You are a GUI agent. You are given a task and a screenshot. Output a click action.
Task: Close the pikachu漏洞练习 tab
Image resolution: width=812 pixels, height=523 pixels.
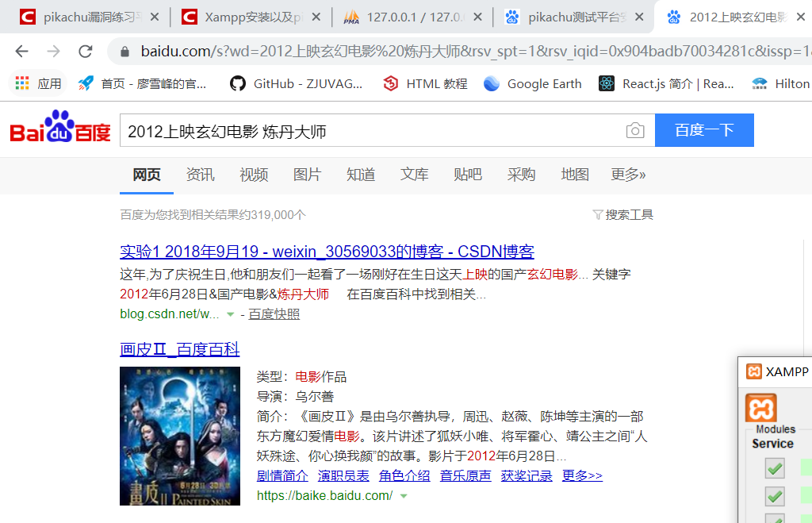(x=155, y=17)
